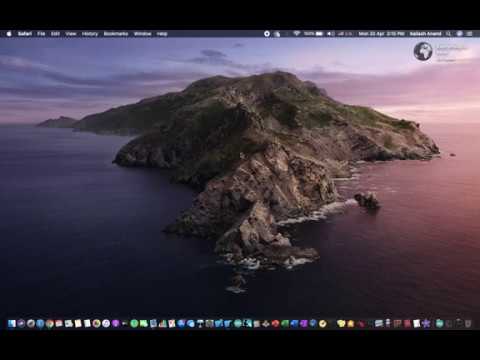Click the date and time in menu bar
Image resolution: width=480 pixels, height=360 pixels.
tap(382, 34)
